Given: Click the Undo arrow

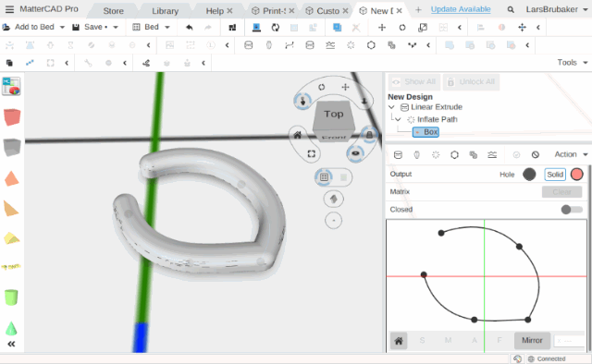Looking at the screenshot, I should click(x=190, y=27).
